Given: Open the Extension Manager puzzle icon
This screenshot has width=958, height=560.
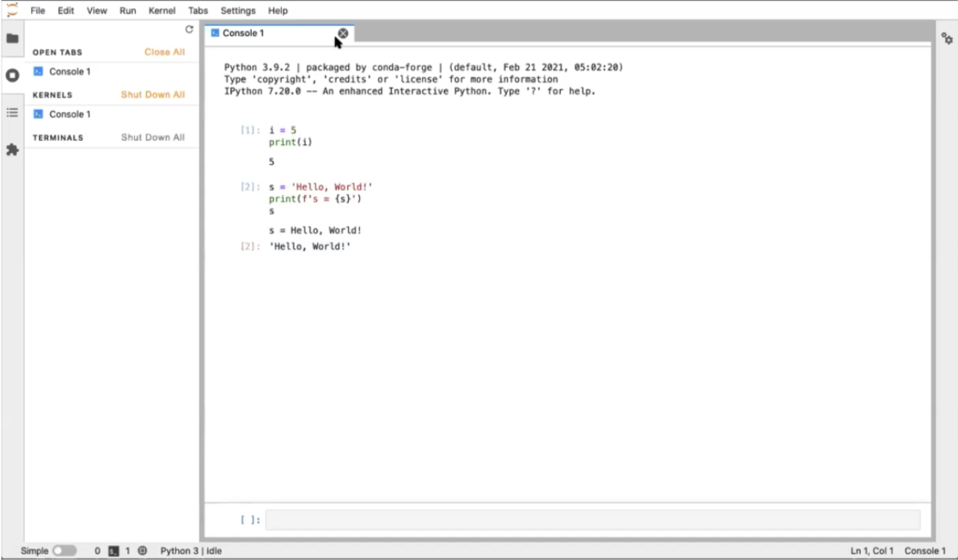Looking at the screenshot, I should click(12, 149).
